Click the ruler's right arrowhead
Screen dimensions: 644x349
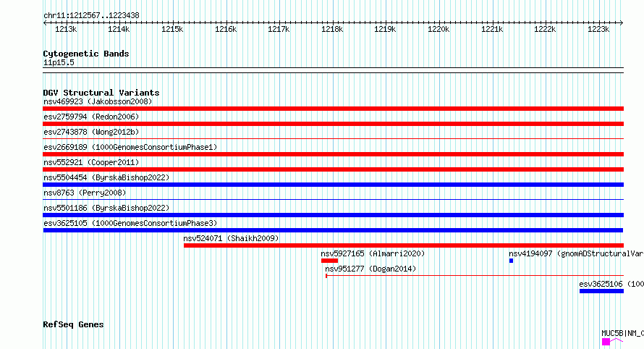[622, 22]
